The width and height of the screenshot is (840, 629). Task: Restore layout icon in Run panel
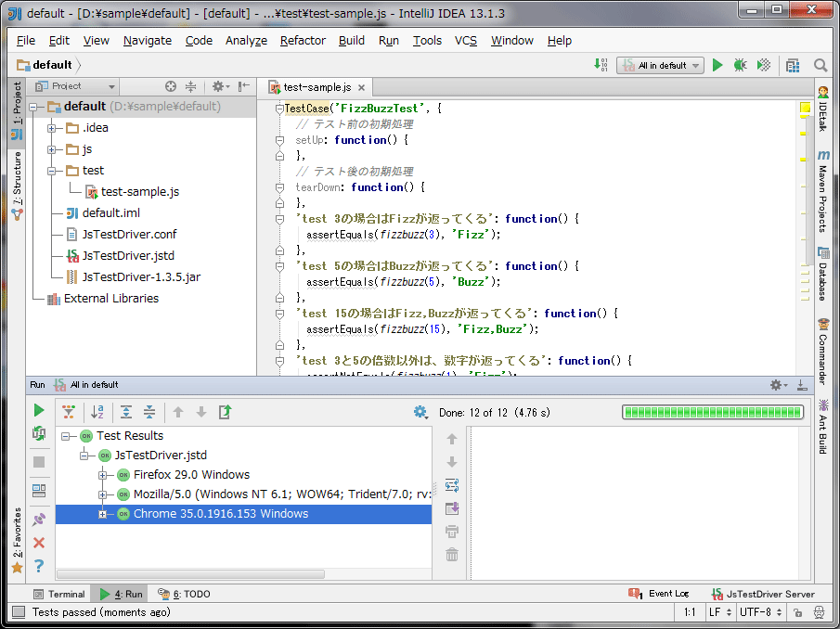pos(39,491)
